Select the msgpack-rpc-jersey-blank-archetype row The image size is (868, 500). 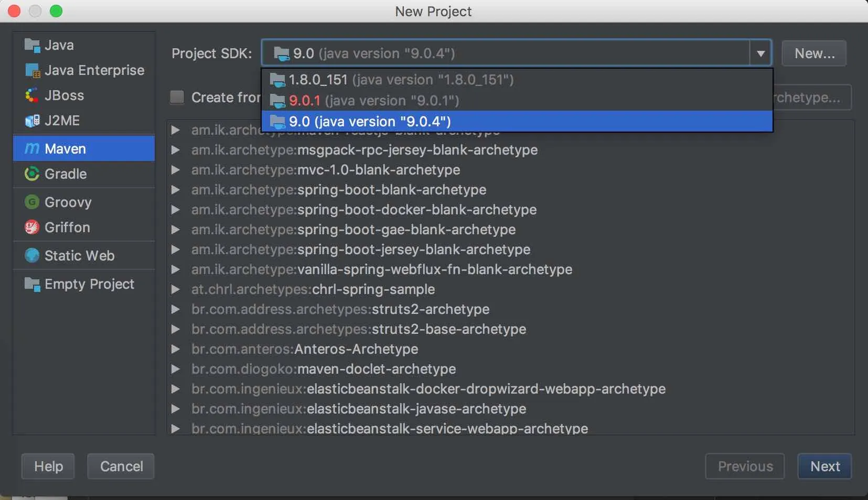point(511,150)
